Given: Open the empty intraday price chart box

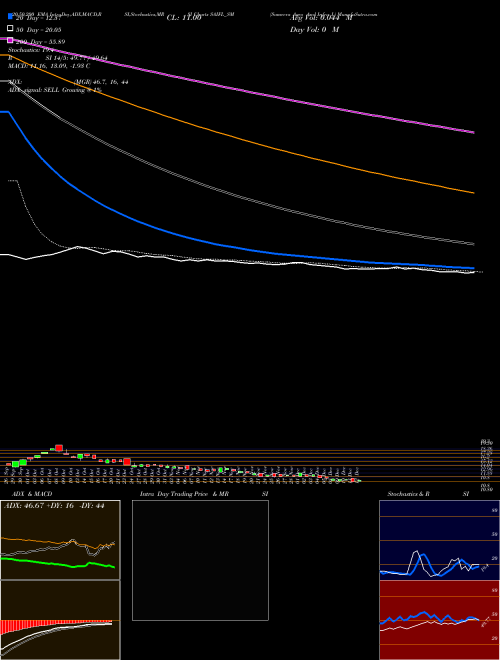Looking at the screenshot, I should coord(200,560).
